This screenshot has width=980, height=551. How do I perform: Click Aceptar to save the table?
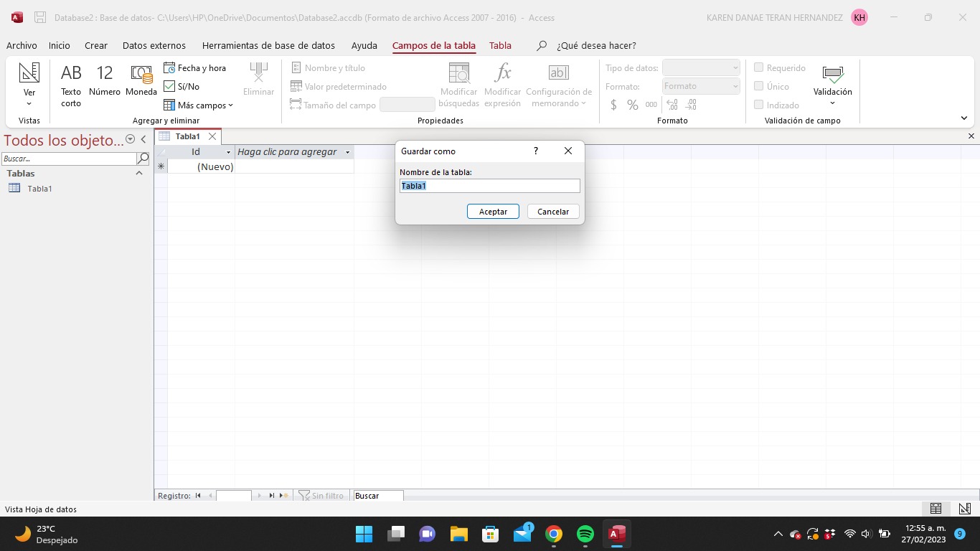(493, 212)
